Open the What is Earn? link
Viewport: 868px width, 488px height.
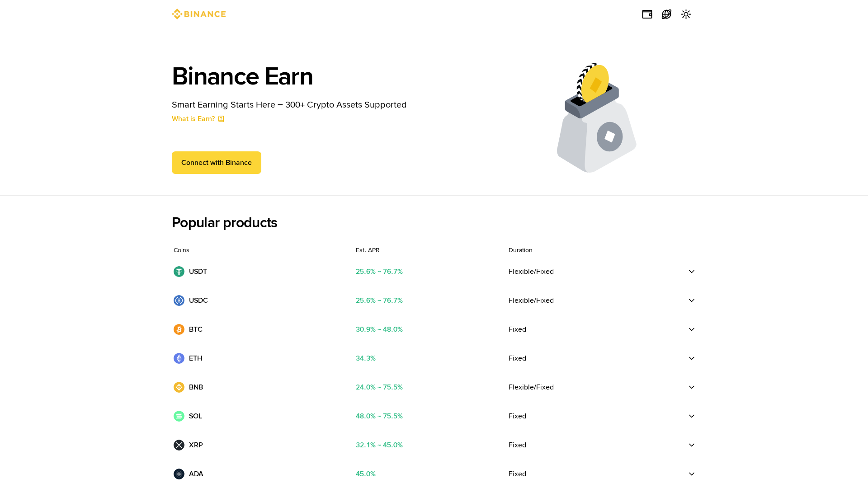point(193,119)
